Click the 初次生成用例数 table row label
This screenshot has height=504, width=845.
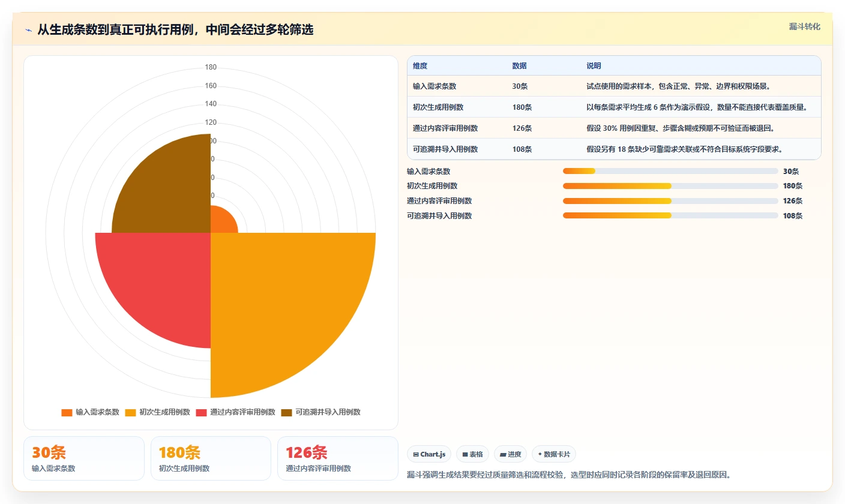point(438,107)
